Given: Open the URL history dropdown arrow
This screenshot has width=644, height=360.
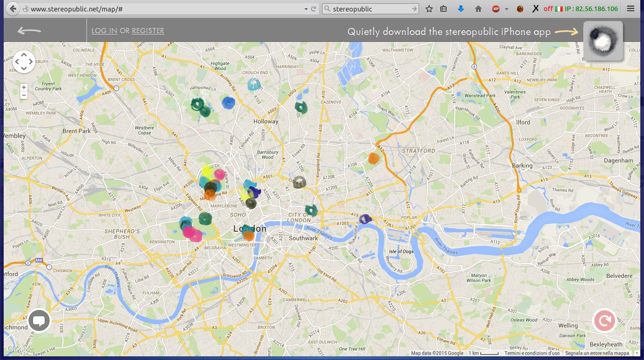Looking at the screenshot, I should [x=305, y=9].
